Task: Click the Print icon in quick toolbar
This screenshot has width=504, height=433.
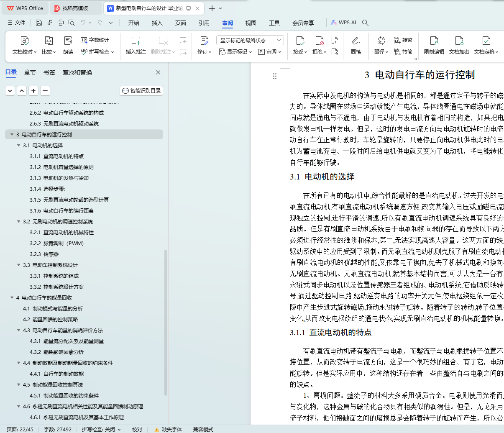Action: (61, 23)
